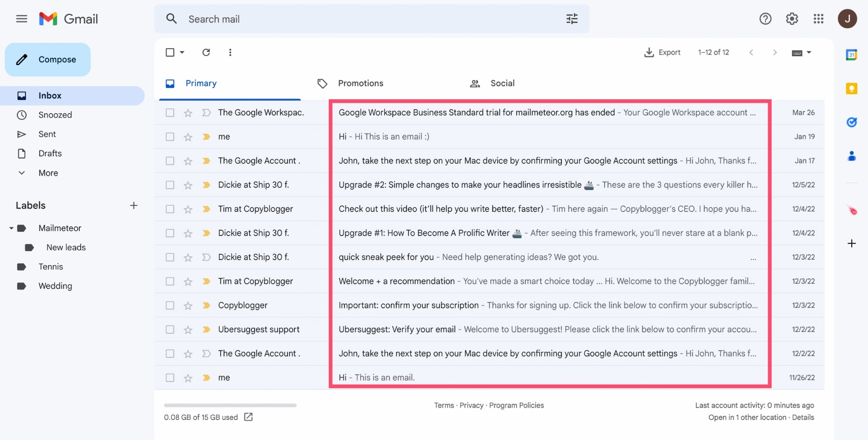Go to older messages arrow

click(x=775, y=52)
